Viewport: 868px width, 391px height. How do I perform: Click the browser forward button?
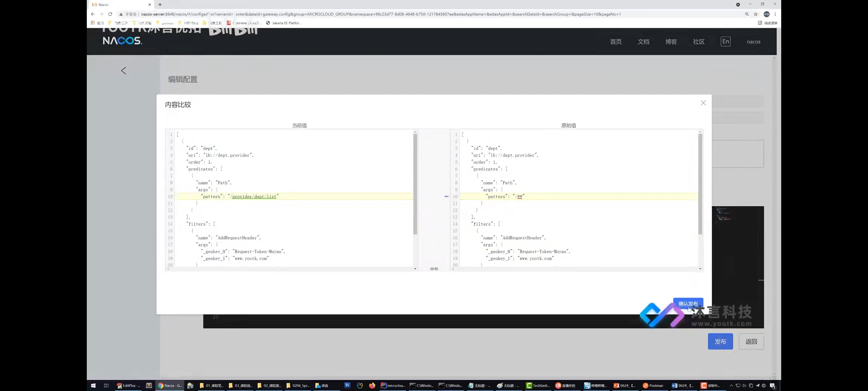click(102, 14)
